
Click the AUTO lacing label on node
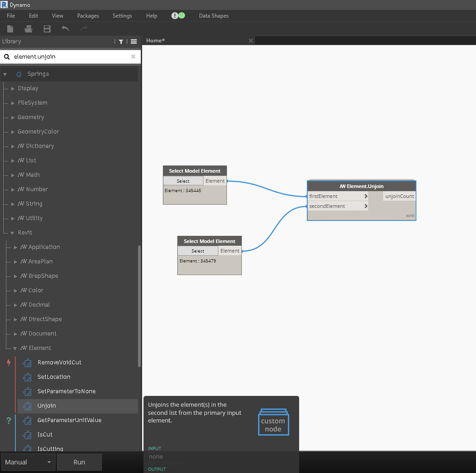pyautogui.click(x=410, y=216)
